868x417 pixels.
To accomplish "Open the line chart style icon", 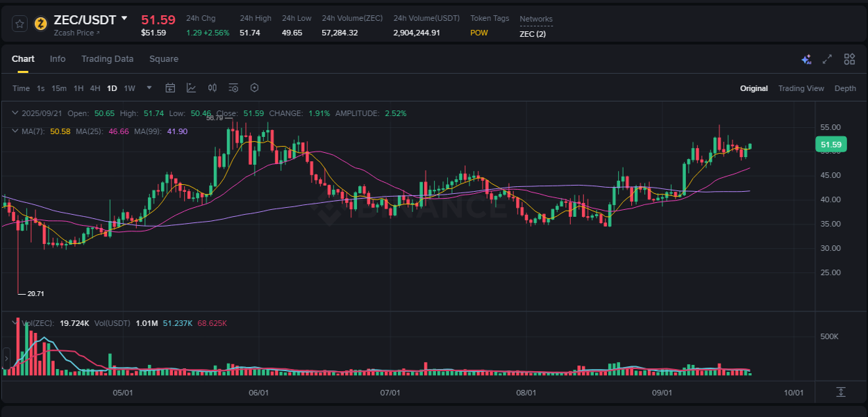I will [191, 88].
